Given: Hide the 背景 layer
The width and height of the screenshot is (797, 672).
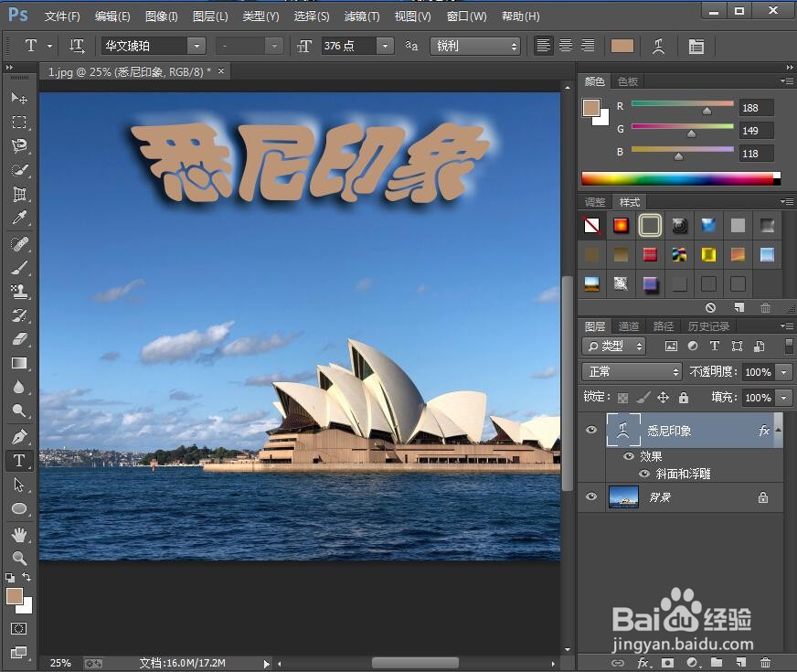Looking at the screenshot, I should coord(590,496).
